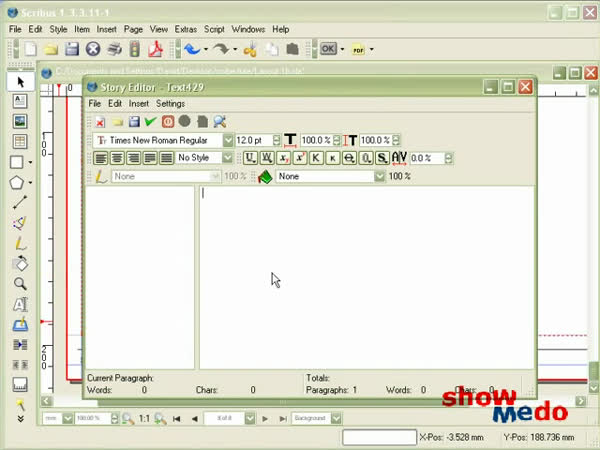This screenshot has width=600, height=450.
Task: Toggle superscript text formatting
Action: coord(299,158)
